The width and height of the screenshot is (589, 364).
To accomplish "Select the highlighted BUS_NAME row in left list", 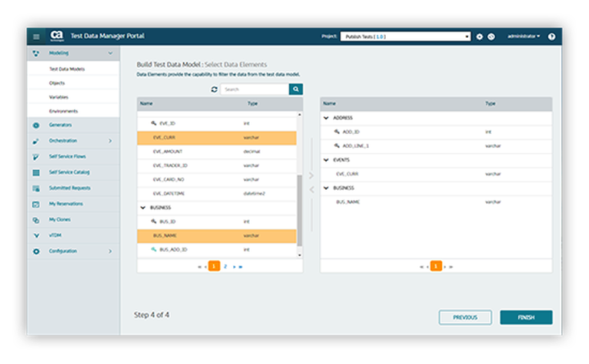I will (217, 236).
